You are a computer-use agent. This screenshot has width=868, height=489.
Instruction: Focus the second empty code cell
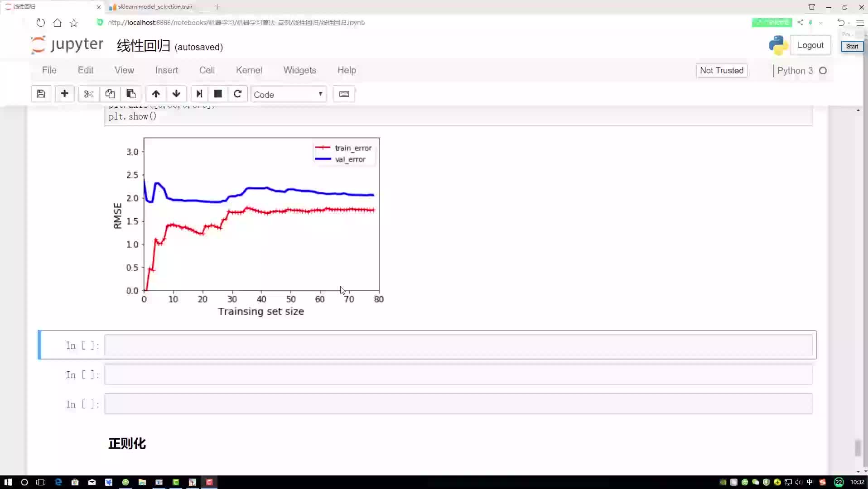click(x=458, y=374)
